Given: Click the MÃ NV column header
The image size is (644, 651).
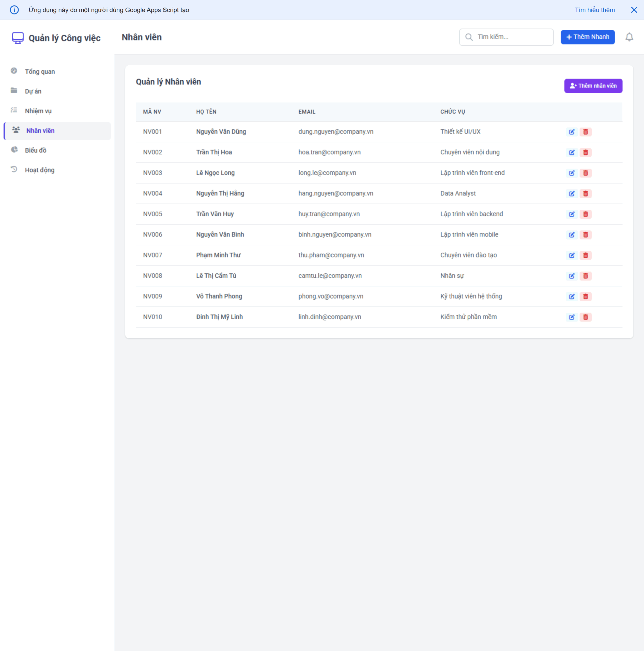Looking at the screenshot, I should pos(152,112).
